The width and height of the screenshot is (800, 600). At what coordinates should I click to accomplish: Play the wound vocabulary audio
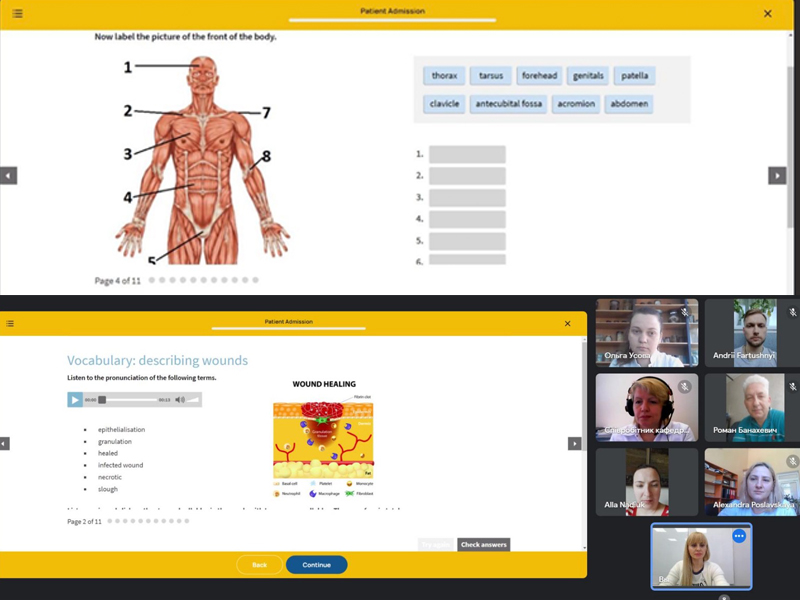[75, 400]
